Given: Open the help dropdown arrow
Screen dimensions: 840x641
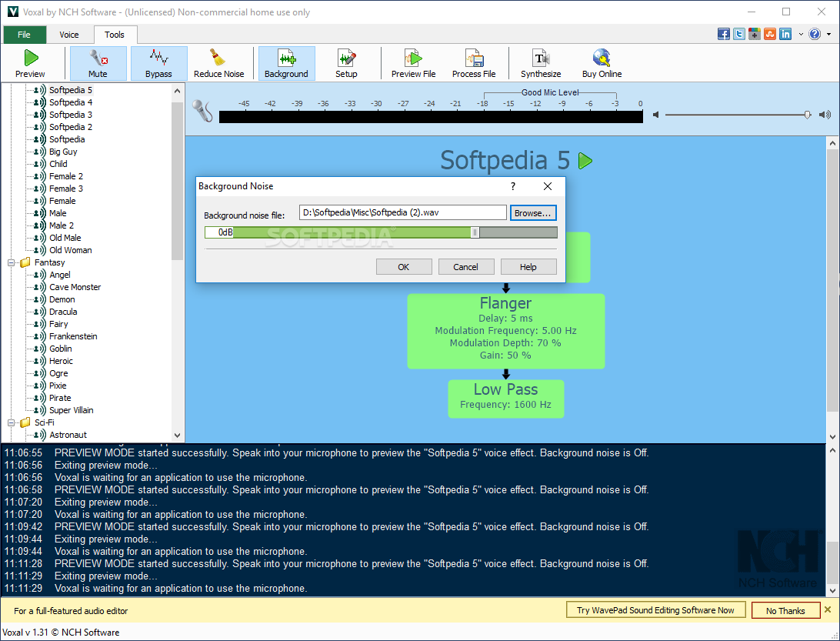Looking at the screenshot, I should click(828, 35).
